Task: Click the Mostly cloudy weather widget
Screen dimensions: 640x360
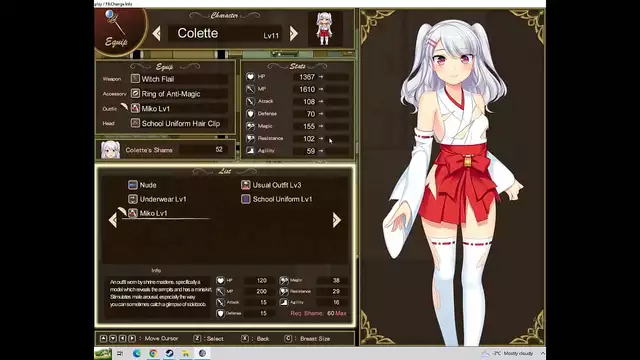Action: coord(507,353)
